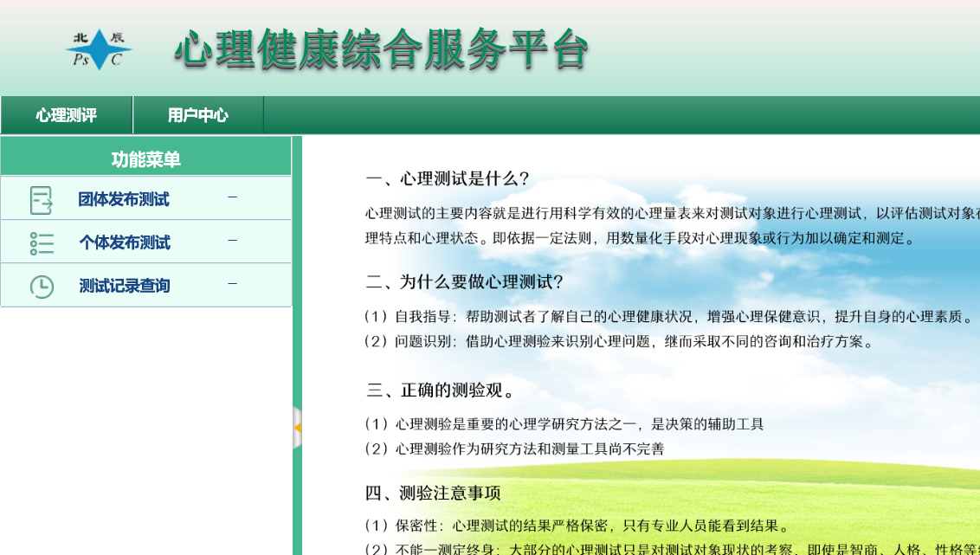980x555 pixels.
Task: Click the line starting （2）问题识别
Action: click(x=619, y=342)
